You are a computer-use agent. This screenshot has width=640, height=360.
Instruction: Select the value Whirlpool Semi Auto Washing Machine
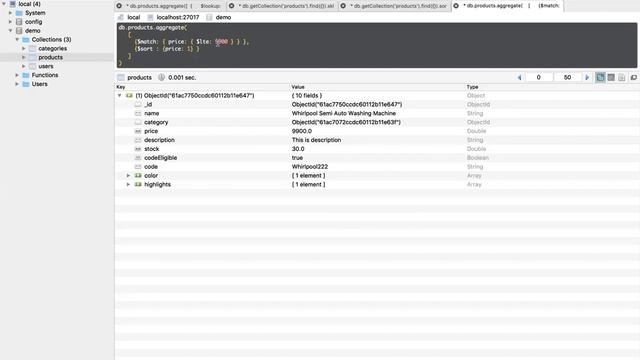pyautogui.click(x=344, y=113)
